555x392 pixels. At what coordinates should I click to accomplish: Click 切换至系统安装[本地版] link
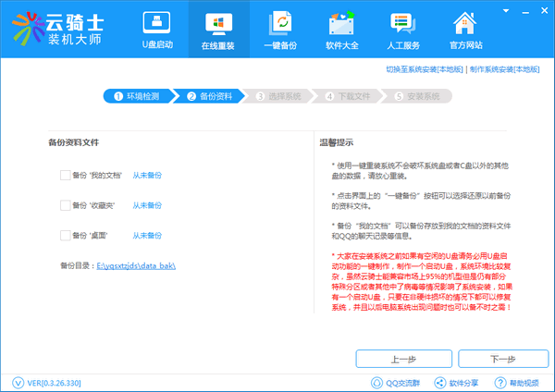point(424,69)
